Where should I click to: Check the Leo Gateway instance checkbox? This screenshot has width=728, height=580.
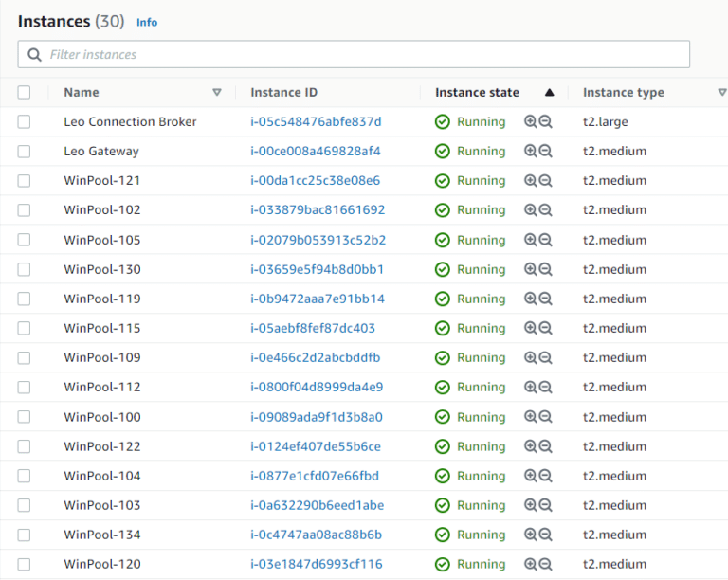[x=24, y=152]
